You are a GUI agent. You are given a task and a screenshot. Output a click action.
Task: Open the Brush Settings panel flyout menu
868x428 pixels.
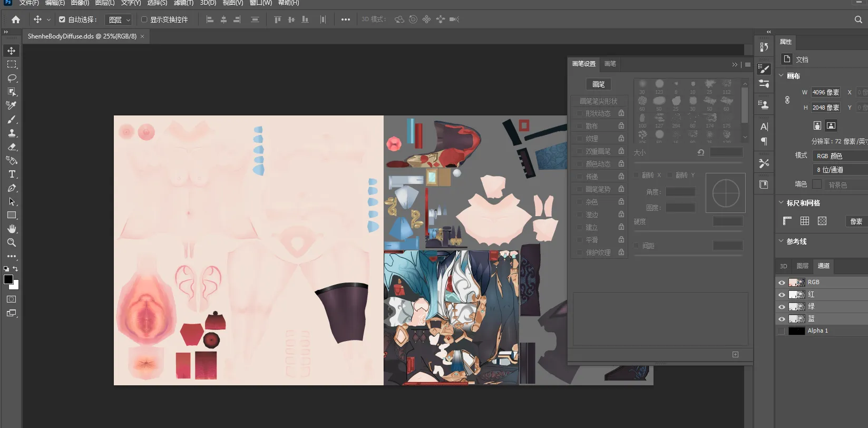coord(747,64)
